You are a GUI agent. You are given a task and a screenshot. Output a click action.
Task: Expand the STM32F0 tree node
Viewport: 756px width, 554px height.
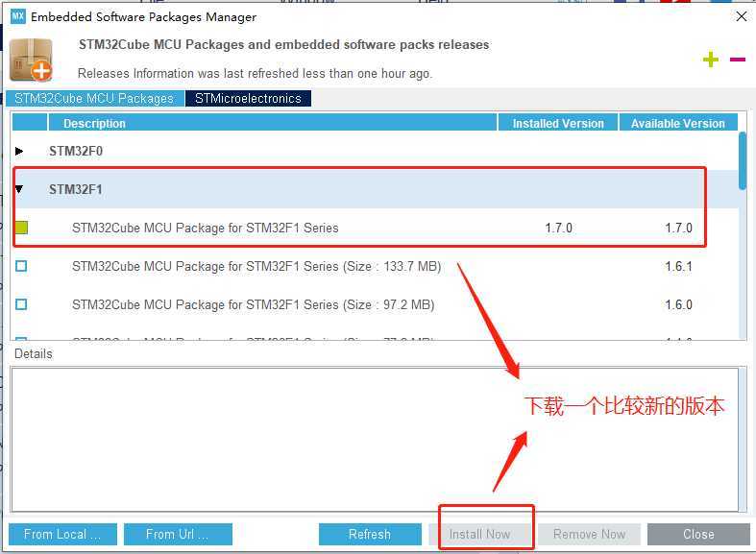(19, 152)
